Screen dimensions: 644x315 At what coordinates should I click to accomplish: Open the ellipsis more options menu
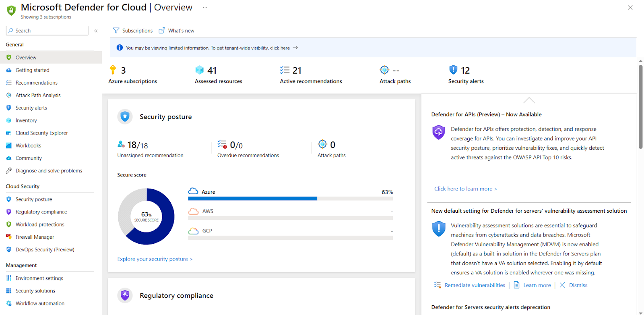(205, 8)
